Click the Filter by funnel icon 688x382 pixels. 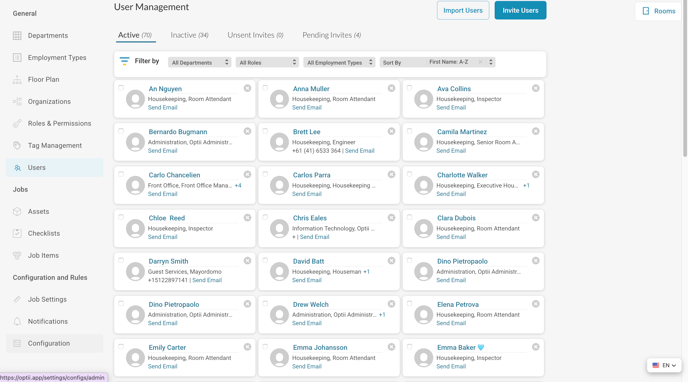coord(125,61)
